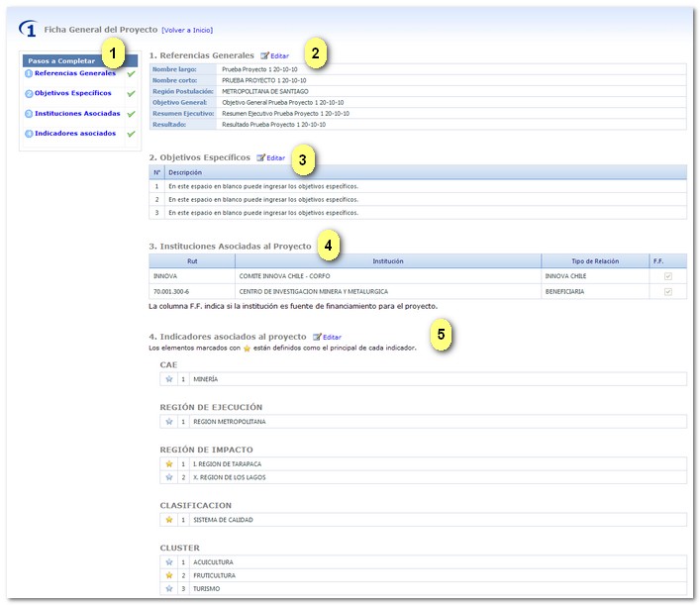
Task: Click the 'TURISMO' cluster entry
Action: click(206, 589)
